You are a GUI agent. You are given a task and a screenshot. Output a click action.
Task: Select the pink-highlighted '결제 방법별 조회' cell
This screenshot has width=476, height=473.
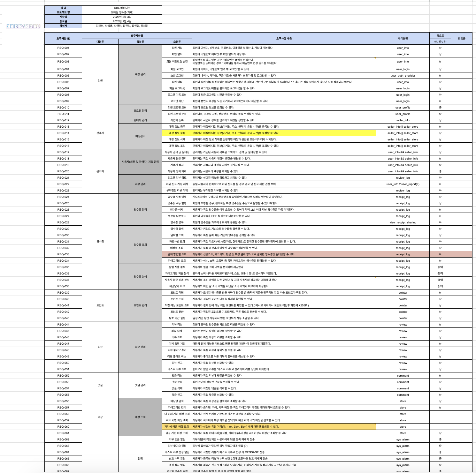(177, 254)
